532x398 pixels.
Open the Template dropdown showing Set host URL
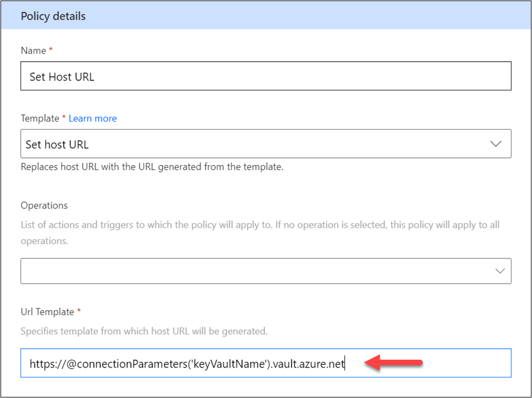pos(252,144)
